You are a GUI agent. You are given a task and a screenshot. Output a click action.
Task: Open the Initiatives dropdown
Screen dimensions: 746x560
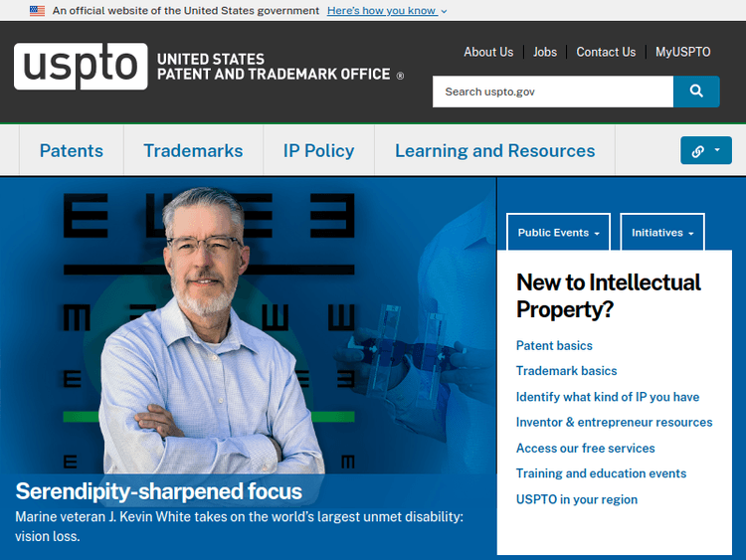(662, 232)
